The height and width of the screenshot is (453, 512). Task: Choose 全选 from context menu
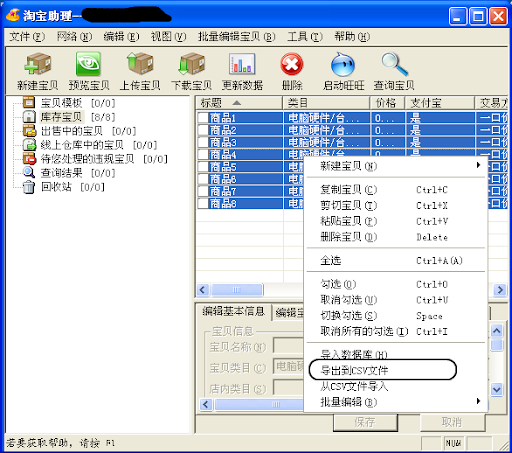395,260
